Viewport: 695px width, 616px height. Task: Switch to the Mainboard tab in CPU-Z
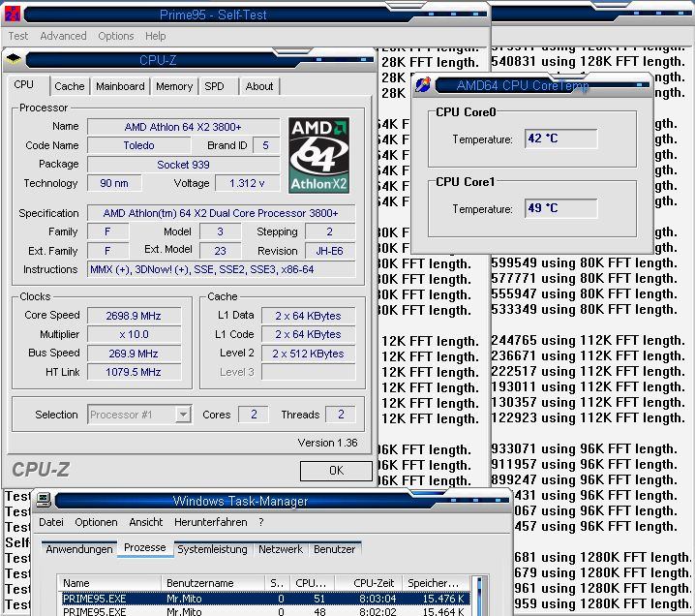coord(120,86)
